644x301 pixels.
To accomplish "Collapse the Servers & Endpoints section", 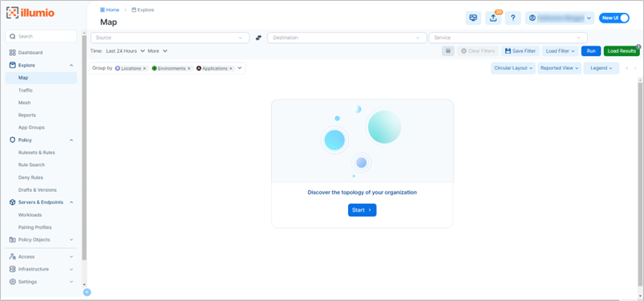I will (x=71, y=202).
